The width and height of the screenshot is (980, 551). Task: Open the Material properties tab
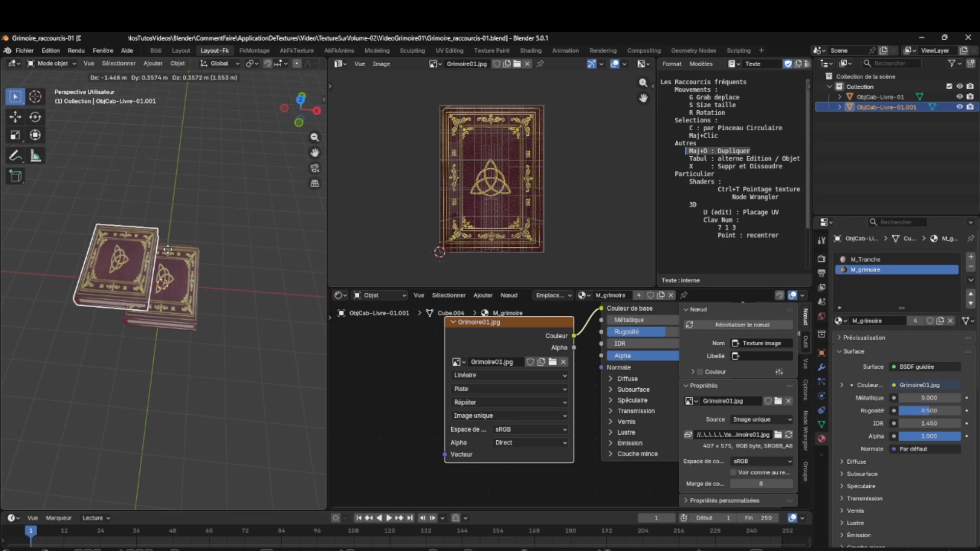point(821,438)
